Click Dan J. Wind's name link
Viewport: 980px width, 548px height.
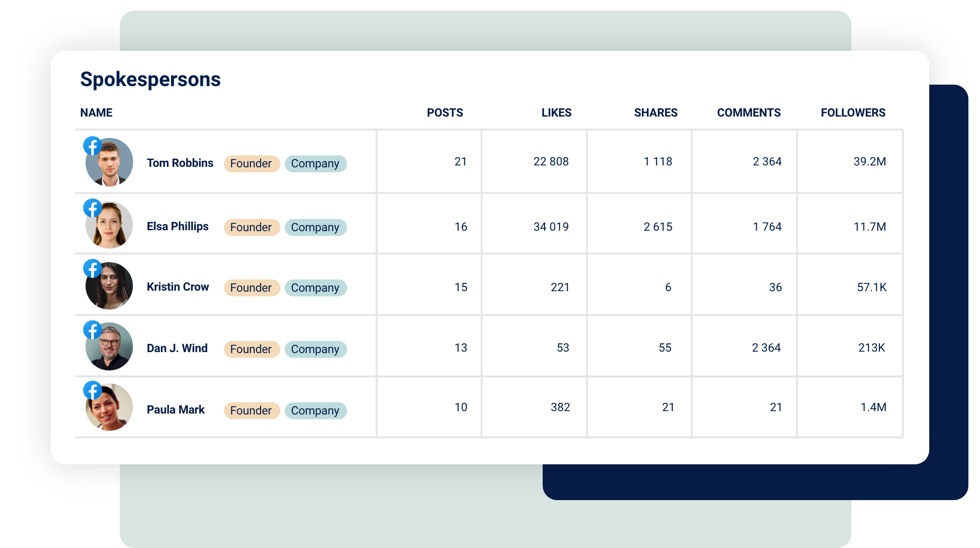(177, 348)
